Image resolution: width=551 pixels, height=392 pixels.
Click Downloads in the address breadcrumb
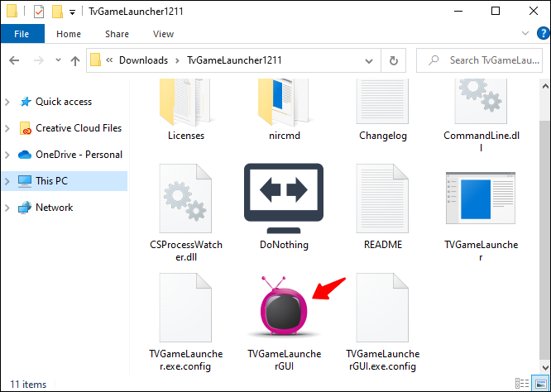[x=143, y=60]
